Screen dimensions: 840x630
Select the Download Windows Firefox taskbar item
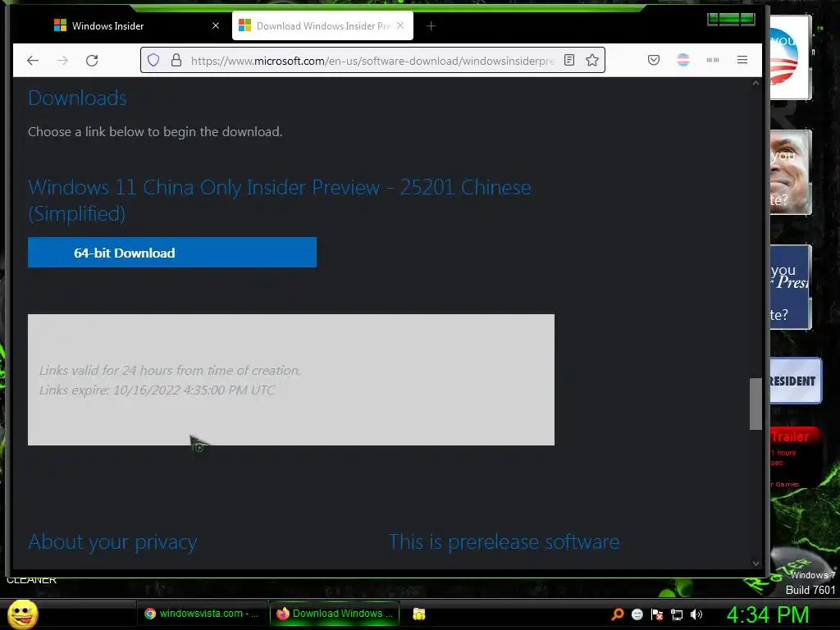point(335,614)
